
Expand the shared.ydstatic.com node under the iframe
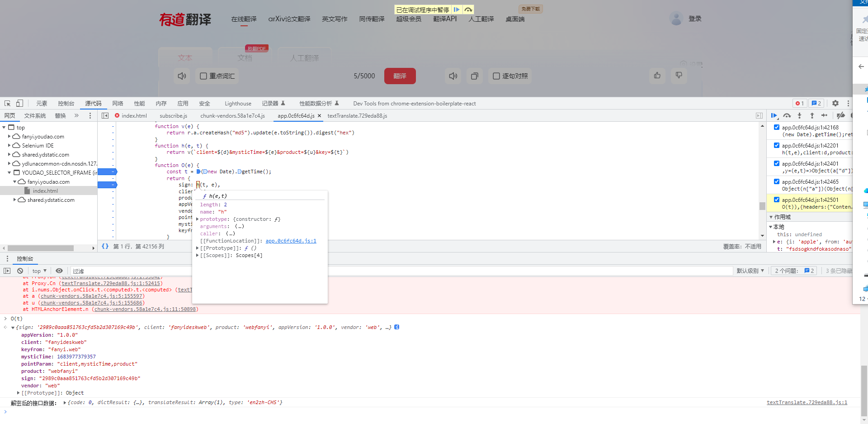14,200
